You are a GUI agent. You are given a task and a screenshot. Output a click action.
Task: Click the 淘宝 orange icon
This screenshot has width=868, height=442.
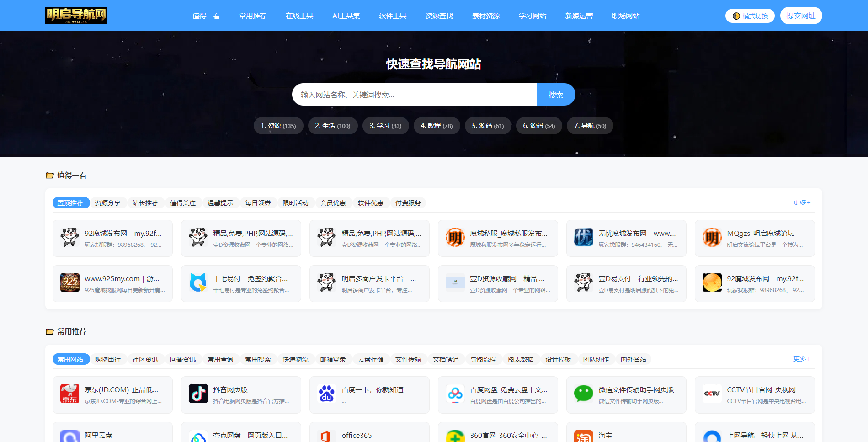pyautogui.click(x=584, y=436)
